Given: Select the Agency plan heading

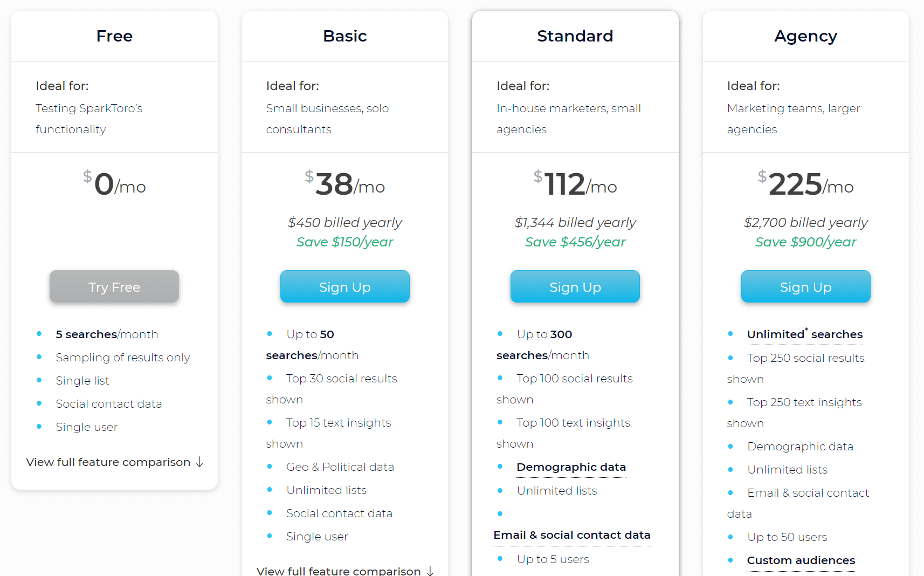Looking at the screenshot, I should tap(806, 36).
